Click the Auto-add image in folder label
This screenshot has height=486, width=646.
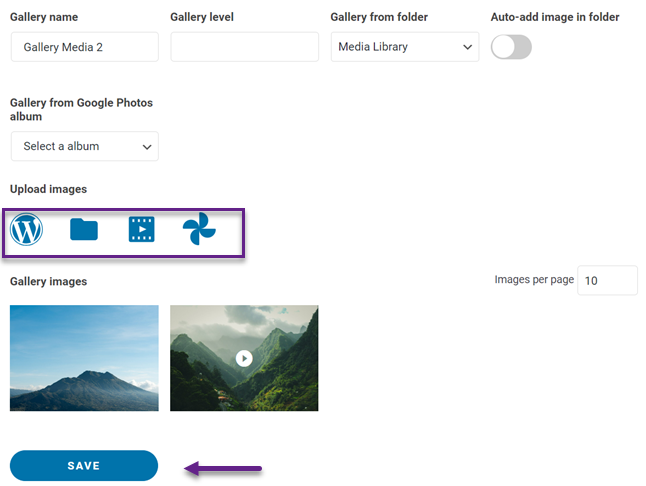point(554,17)
